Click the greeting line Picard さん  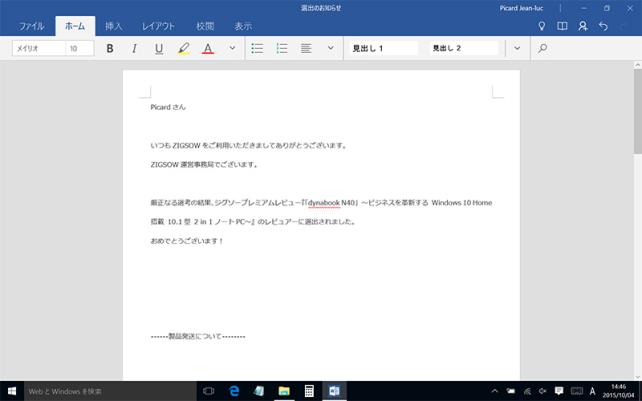click(168, 107)
